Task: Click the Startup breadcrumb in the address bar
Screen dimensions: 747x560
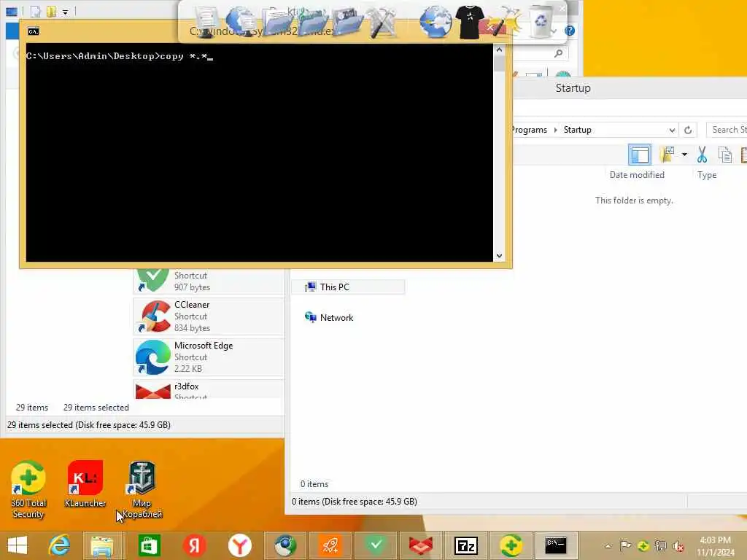Action: 577,130
